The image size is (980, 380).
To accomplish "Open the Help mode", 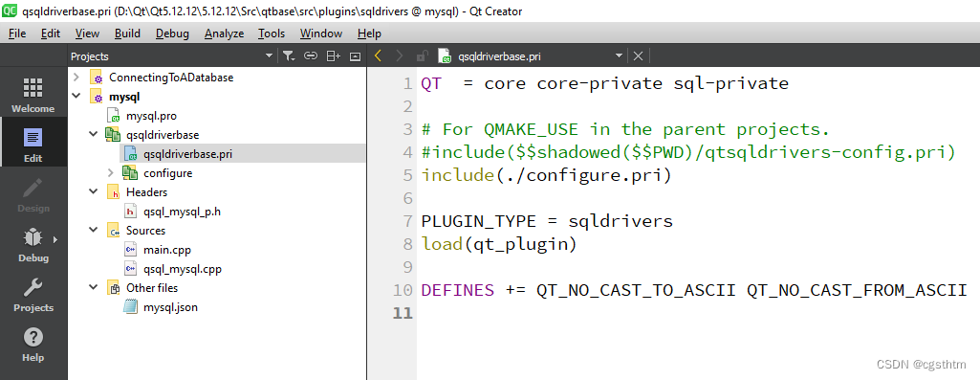I will (33, 344).
